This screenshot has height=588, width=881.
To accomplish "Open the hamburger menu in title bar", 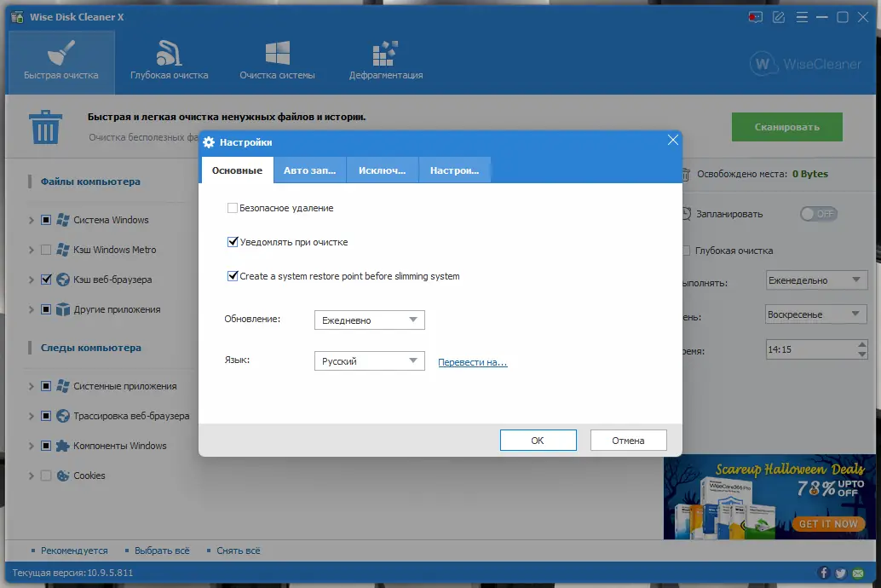I will [802, 17].
